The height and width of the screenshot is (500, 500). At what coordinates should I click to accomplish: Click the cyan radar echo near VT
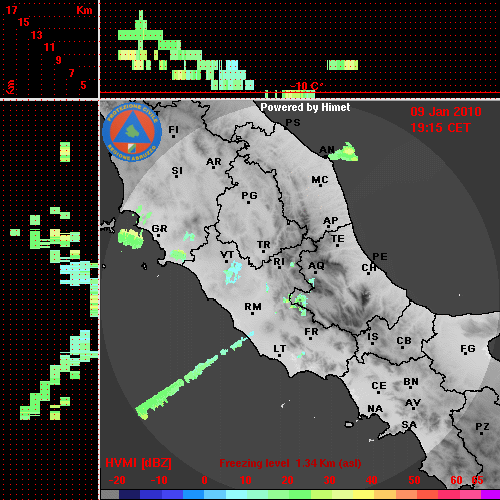(233, 272)
